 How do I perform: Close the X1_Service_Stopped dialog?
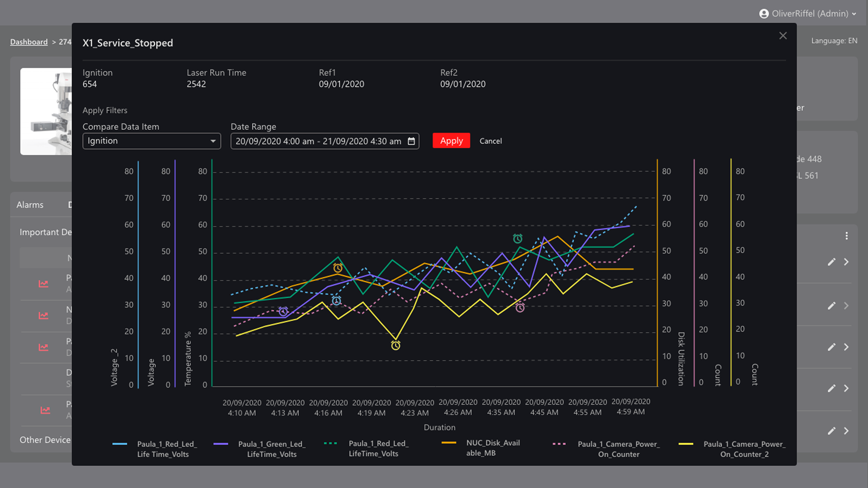point(783,36)
